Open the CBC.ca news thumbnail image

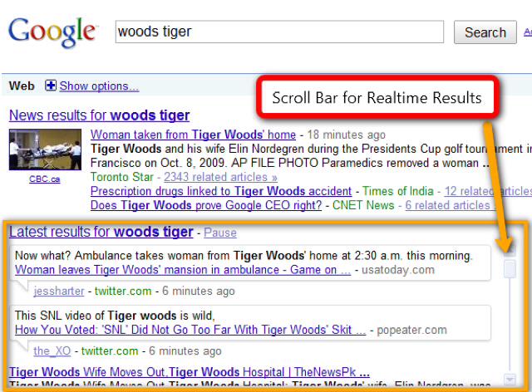45,149
